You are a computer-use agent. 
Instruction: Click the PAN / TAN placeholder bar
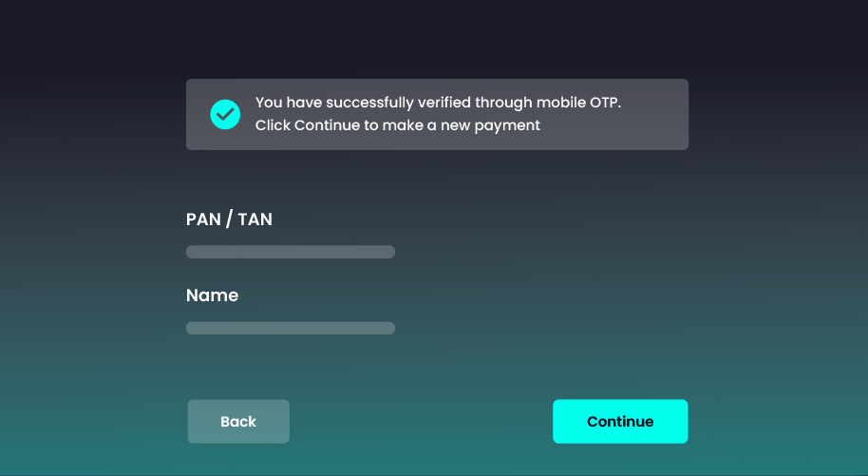tap(291, 252)
